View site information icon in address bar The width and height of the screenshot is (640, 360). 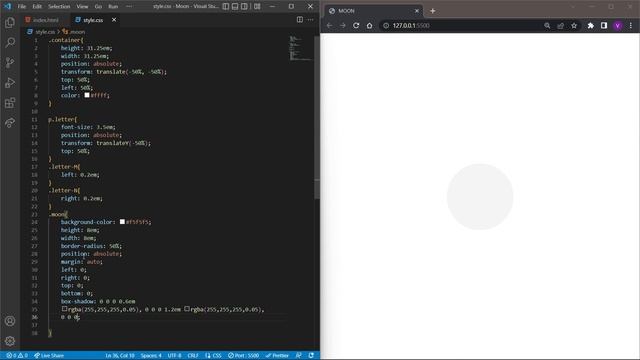(x=385, y=25)
